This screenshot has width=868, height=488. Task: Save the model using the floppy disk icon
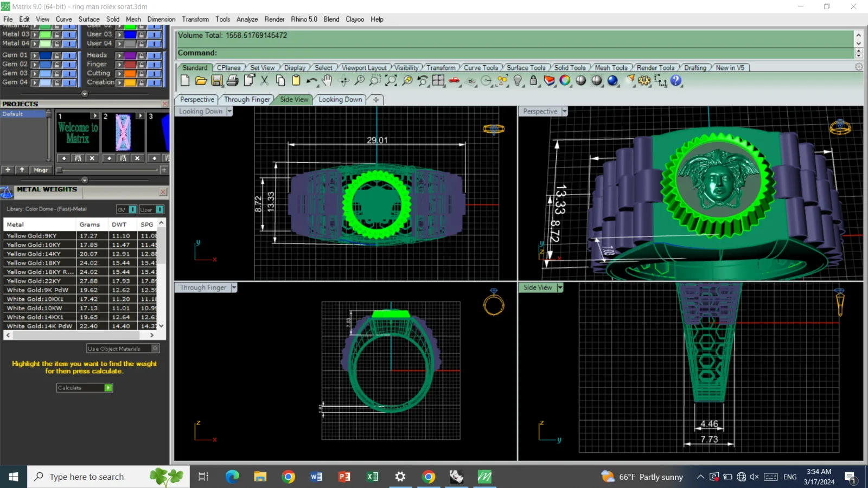pos(217,81)
